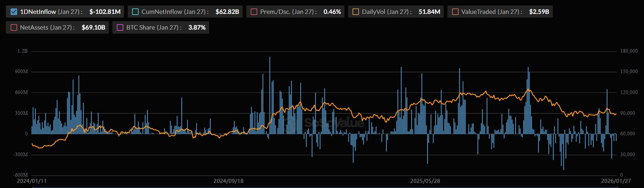Select the 2024/09/18 date label
The height and width of the screenshot is (188, 644).
(x=228, y=181)
